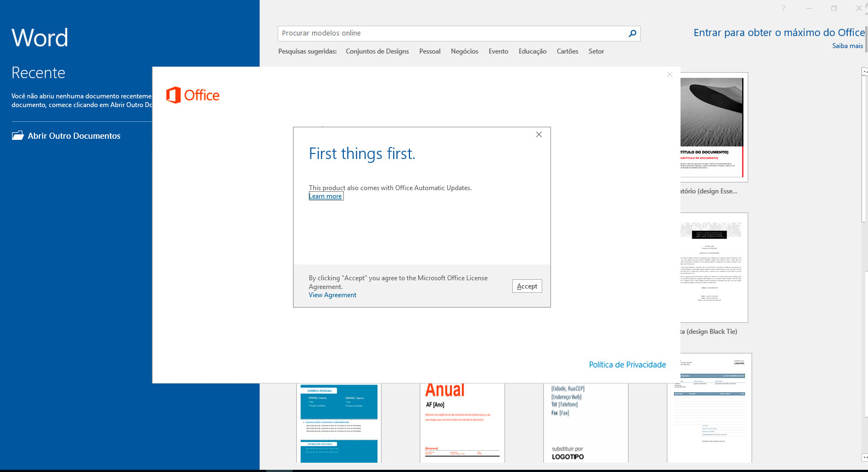This screenshot has width=868, height=472.
Task: Close the Office sign-in panel
Action: [670, 74]
